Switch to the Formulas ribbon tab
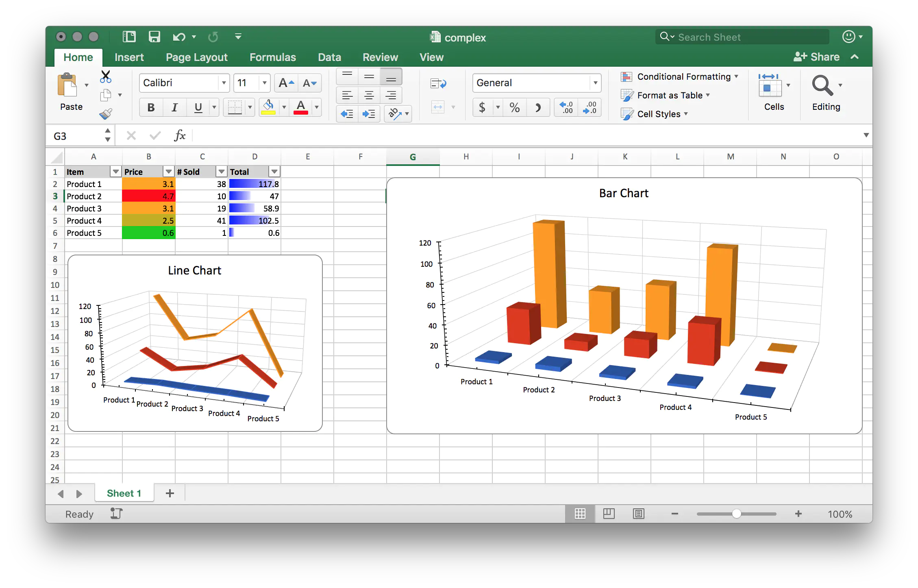 [272, 57]
